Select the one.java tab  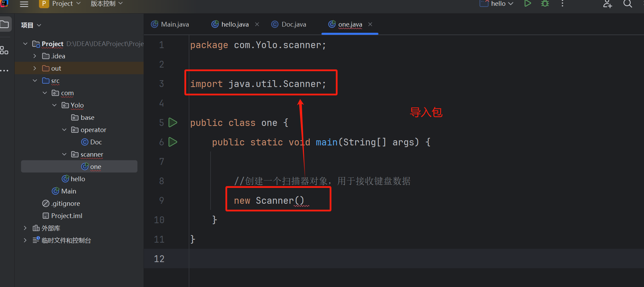click(350, 24)
